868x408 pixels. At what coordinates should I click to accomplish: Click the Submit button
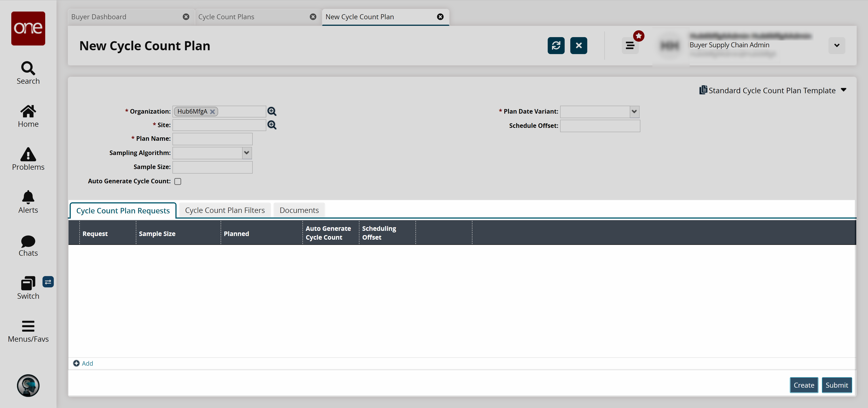tap(836, 385)
